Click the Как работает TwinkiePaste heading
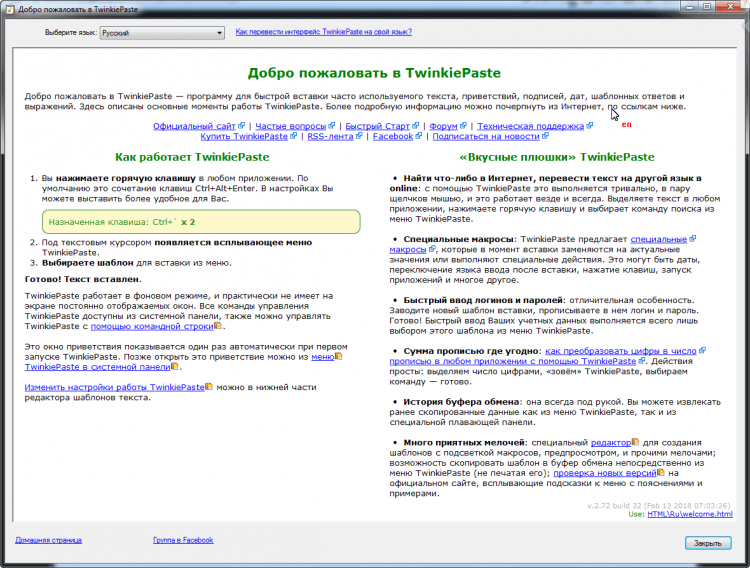The width and height of the screenshot is (750, 568). (x=192, y=157)
